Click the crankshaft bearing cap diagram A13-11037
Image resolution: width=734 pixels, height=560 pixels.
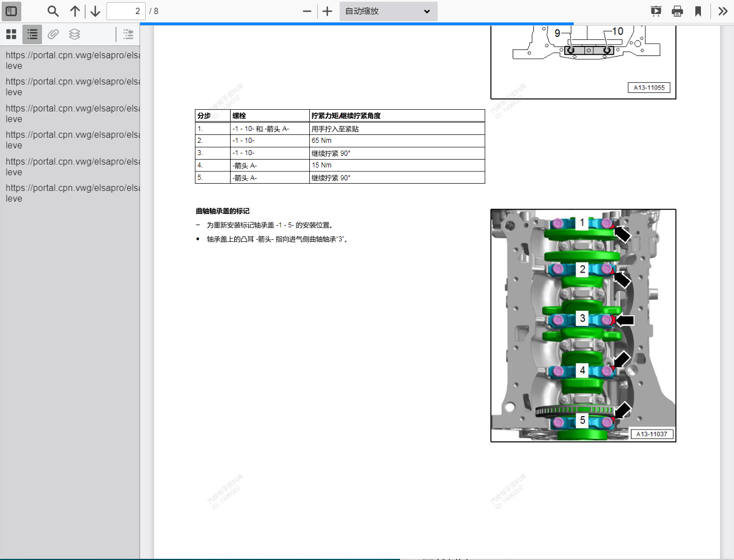[583, 325]
